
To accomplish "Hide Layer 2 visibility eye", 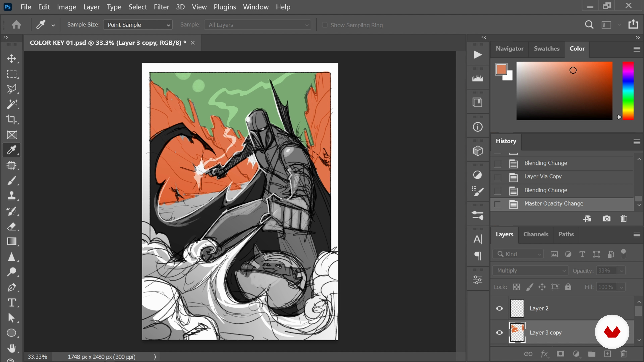I will point(499,309).
